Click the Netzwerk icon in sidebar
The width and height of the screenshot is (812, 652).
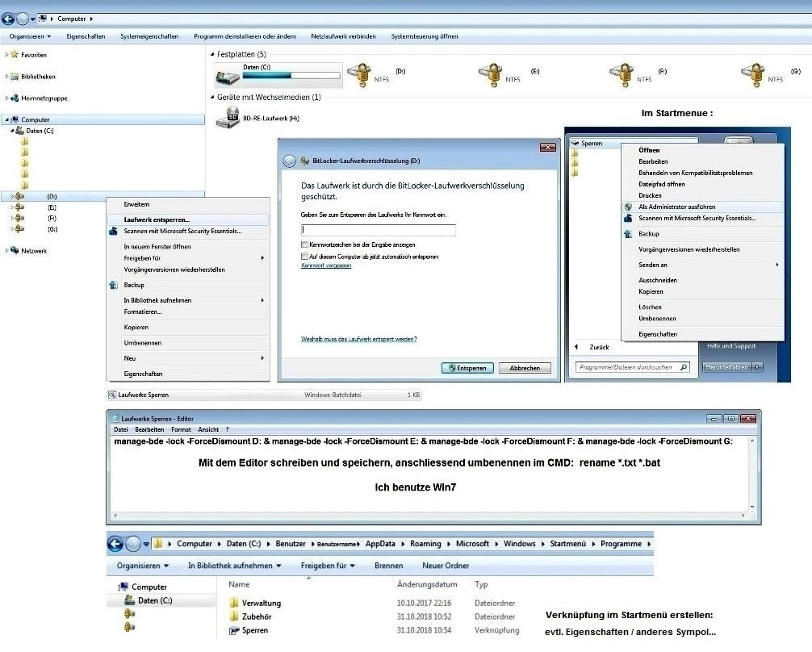[15, 251]
